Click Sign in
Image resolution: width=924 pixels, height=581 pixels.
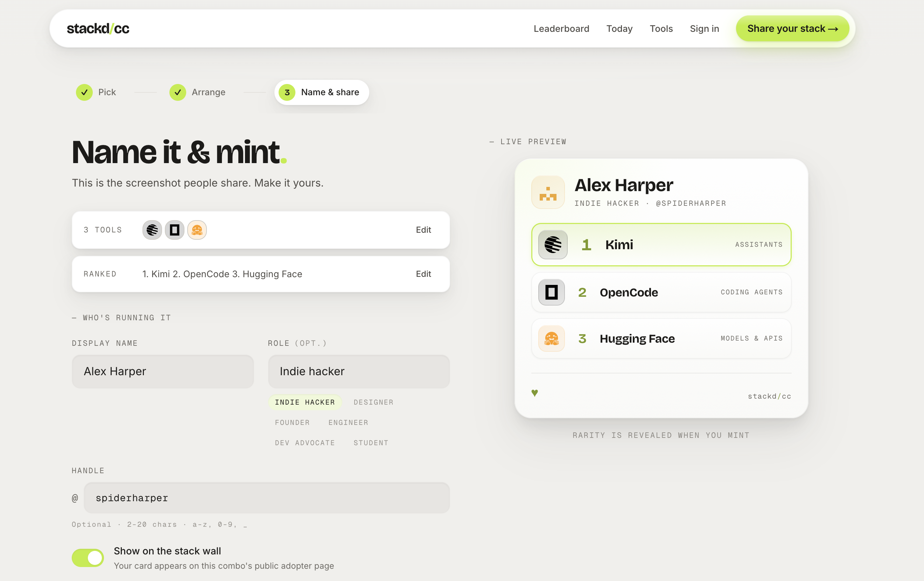(x=704, y=28)
